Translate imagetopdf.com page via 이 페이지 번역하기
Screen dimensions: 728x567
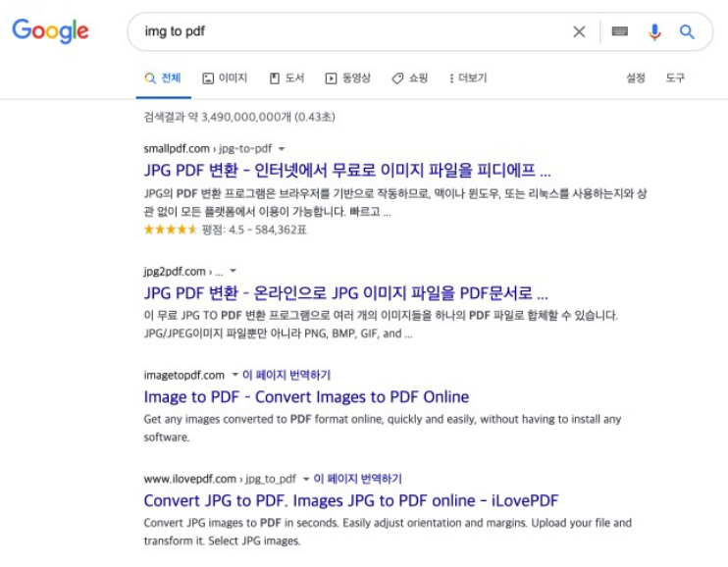click(x=286, y=375)
